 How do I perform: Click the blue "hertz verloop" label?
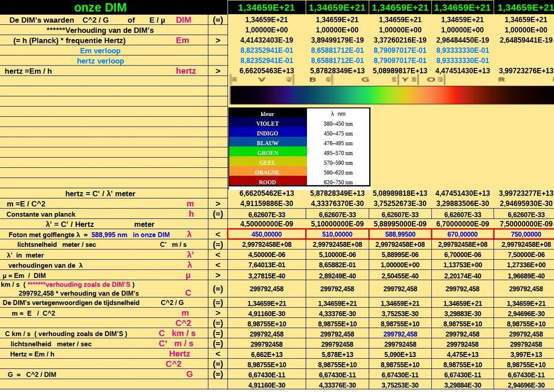click(101, 61)
